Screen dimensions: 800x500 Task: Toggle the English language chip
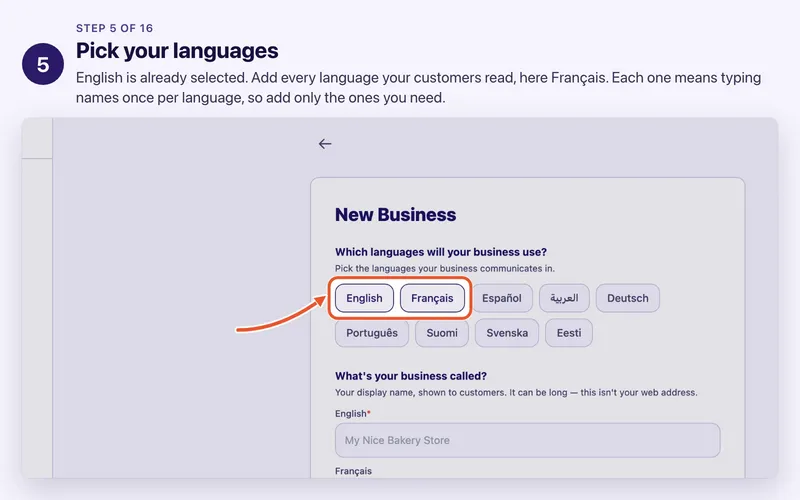point(364,298)
